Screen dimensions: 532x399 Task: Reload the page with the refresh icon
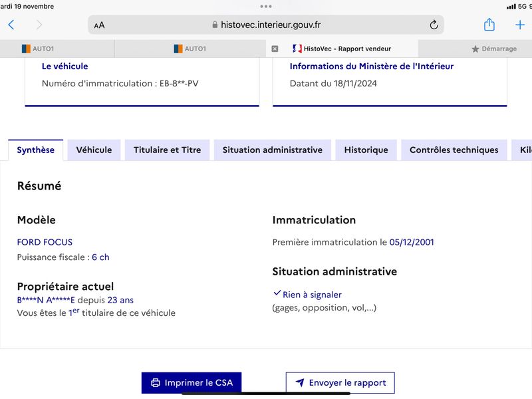[434, 25]
